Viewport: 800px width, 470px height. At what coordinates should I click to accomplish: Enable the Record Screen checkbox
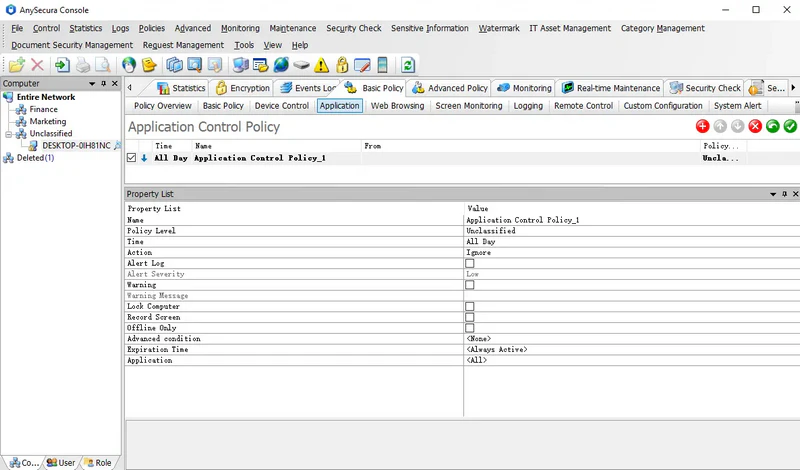(470, 317)
